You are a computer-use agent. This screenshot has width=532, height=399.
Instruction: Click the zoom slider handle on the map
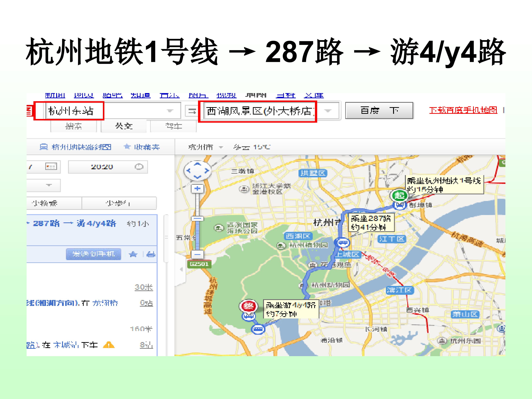197,218
